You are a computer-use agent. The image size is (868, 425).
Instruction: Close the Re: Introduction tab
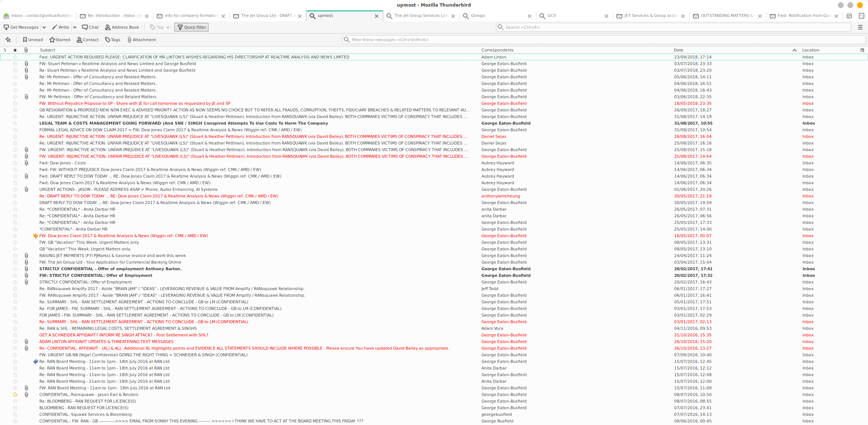coord(147,16)
